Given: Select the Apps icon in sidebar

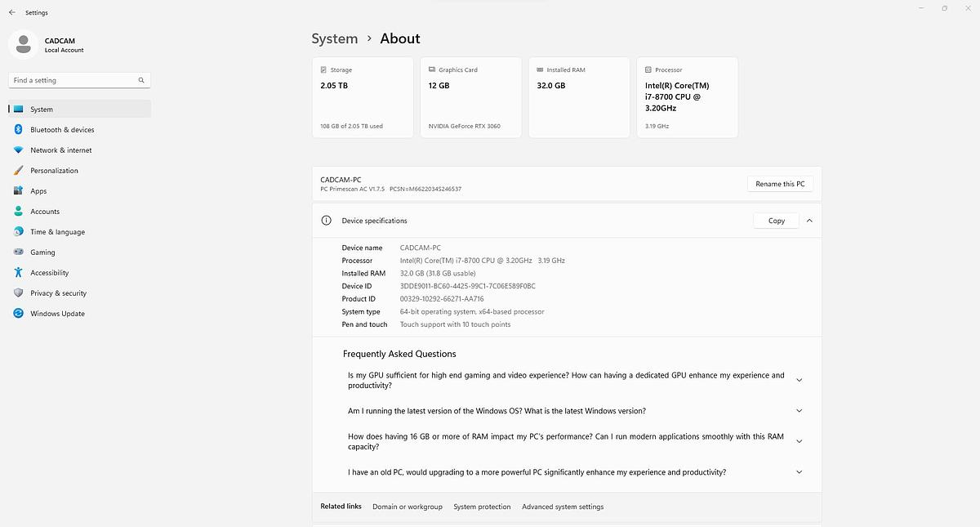Looking at the screenshot, I should 18,191.
